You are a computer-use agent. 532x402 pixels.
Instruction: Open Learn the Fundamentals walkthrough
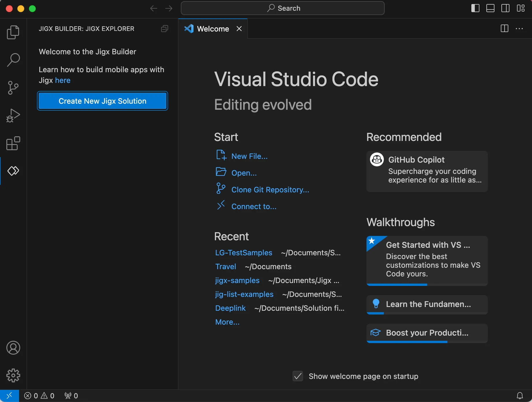point(427,304)
